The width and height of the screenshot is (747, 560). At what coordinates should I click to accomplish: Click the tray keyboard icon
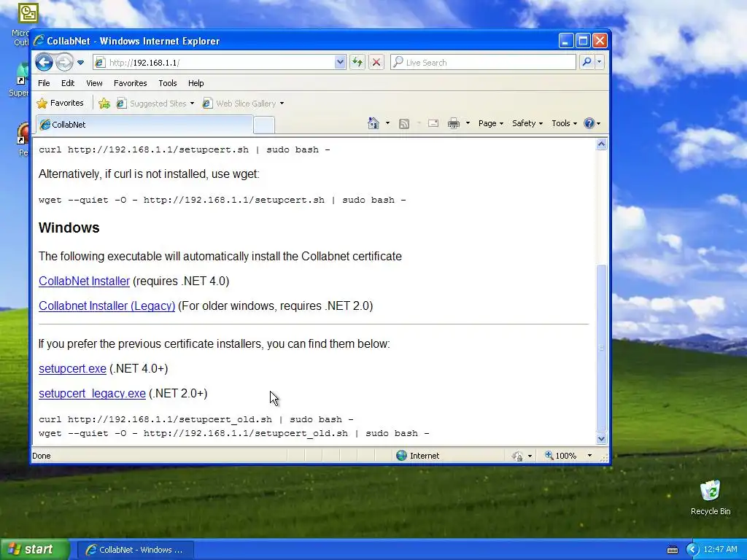point(672,550)
